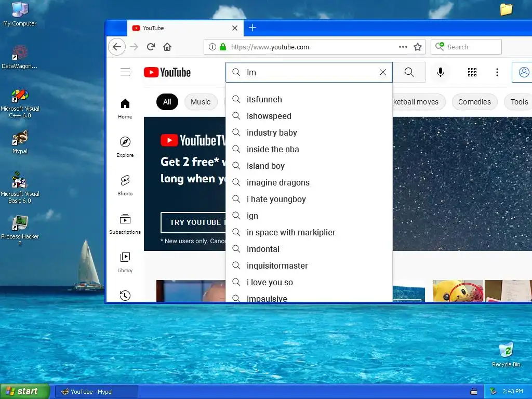Open a new browser tab with plus
Screen dimensions: 532x399
point(252,28)
